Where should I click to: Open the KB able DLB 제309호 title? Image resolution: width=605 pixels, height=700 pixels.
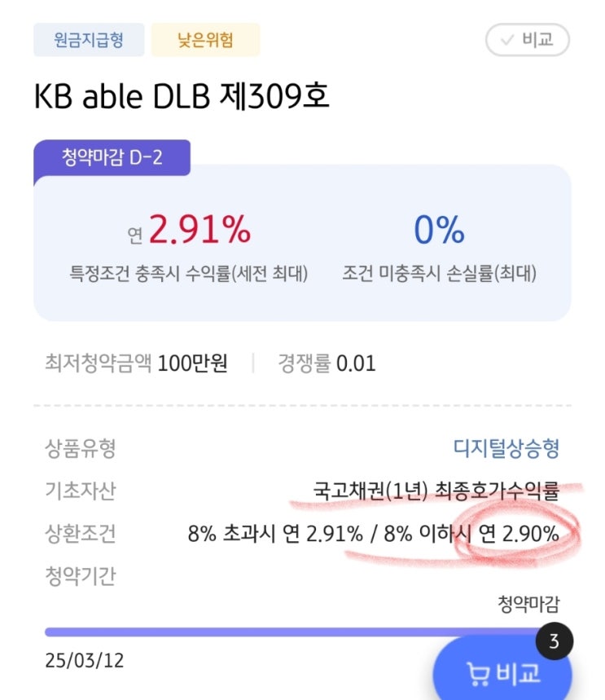point(181,98)
